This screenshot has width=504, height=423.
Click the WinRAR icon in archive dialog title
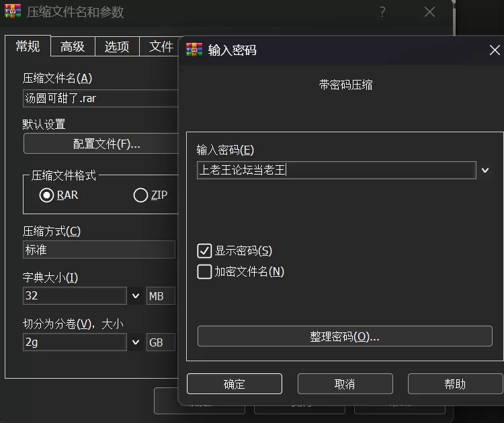point(13,12)
